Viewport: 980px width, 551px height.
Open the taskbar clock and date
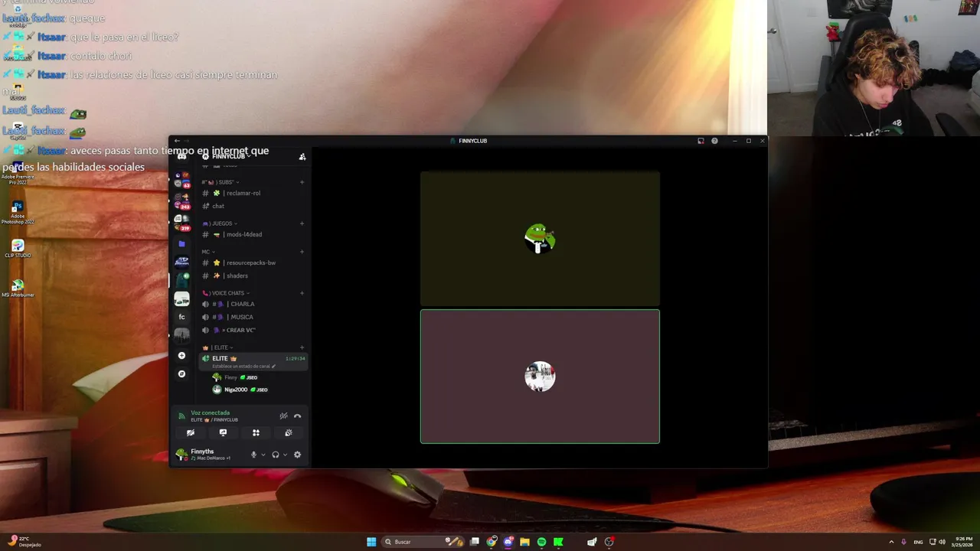tap(963, 542)
